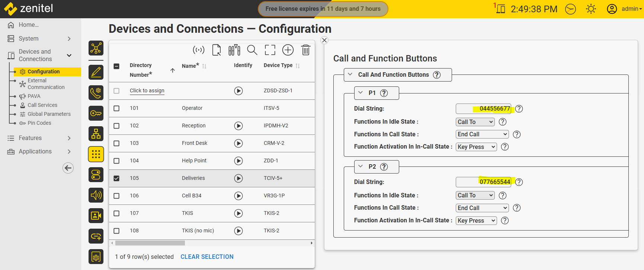Image resolution: width=644 pixels, height=270 pixels.
Task: Select the keypad buttons icon in vertical toolbar
Action: point(96,154)
